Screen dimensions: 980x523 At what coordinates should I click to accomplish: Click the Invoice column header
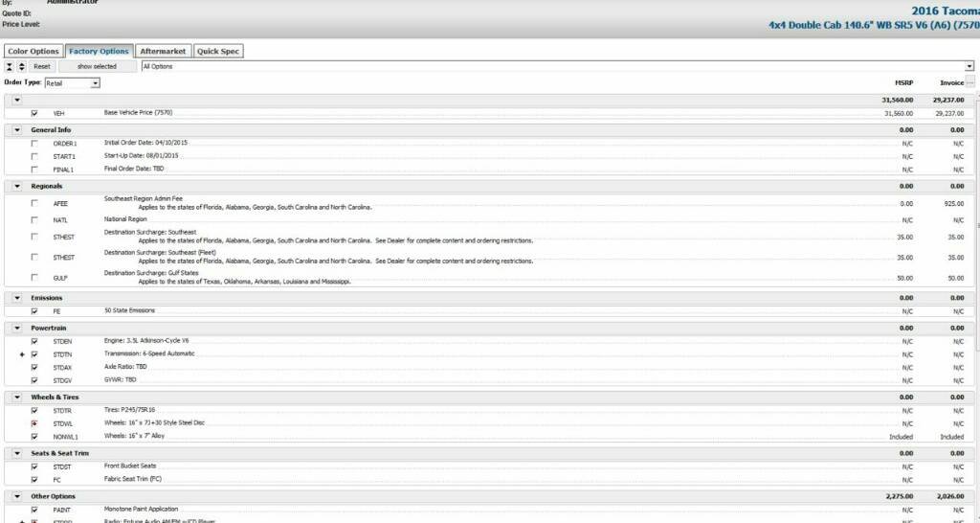952,82
